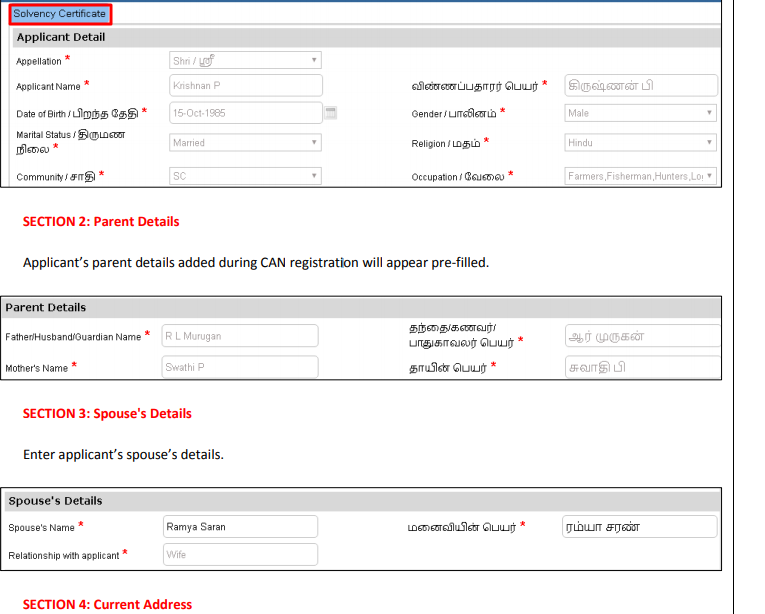The width and height of the screenshot is (765, 614).
Task: Click the SECTION 4: Current Address heading
Action: coord(107,604)
